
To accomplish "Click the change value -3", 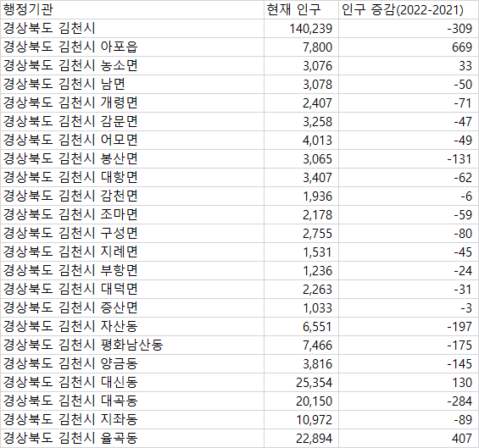I will (x=466, y=308).
